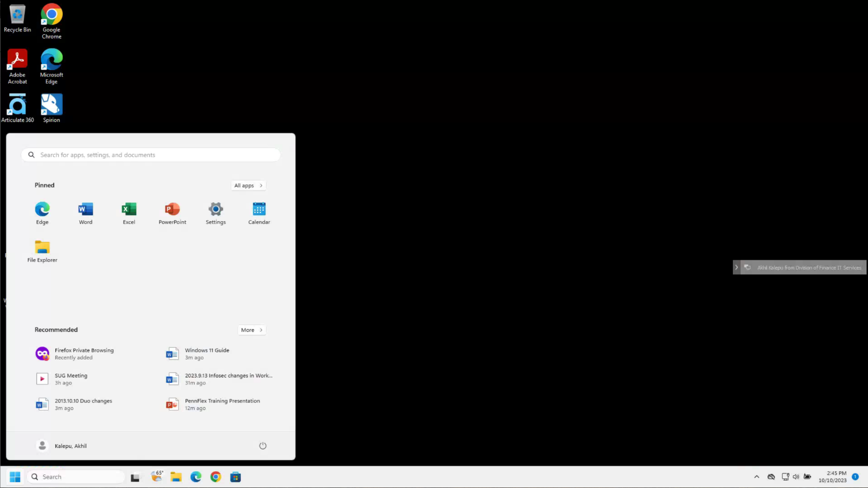Open the power options button
Viewport: 868px width, 488px height.
[x=263, y=446]
